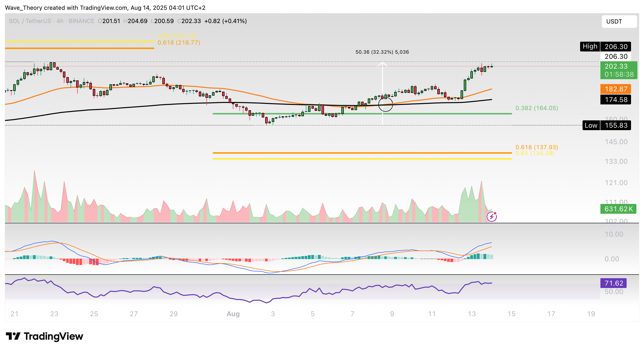Click the High price tag
This screenshot has width=644, height=351.
(590, 47)
